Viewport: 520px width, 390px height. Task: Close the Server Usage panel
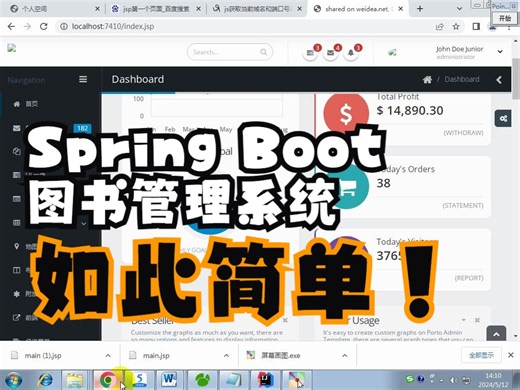click(477, 320)
